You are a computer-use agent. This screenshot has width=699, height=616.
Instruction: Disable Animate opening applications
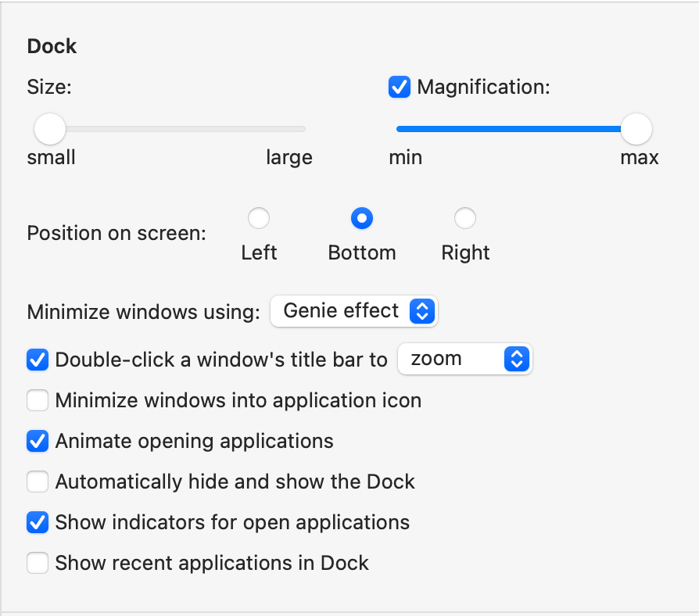click(38, 441)
